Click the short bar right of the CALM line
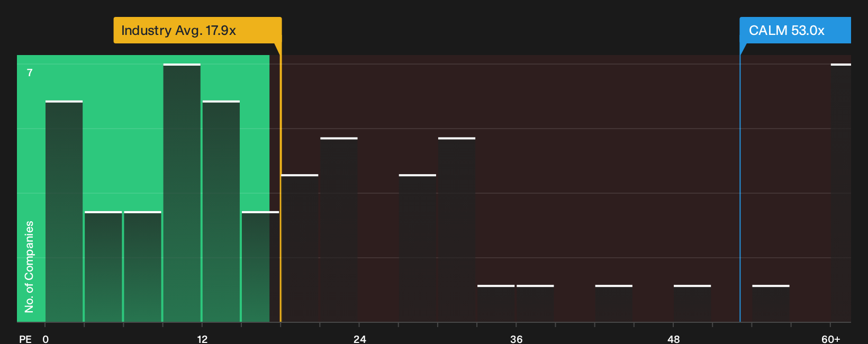 pos(771,304)
